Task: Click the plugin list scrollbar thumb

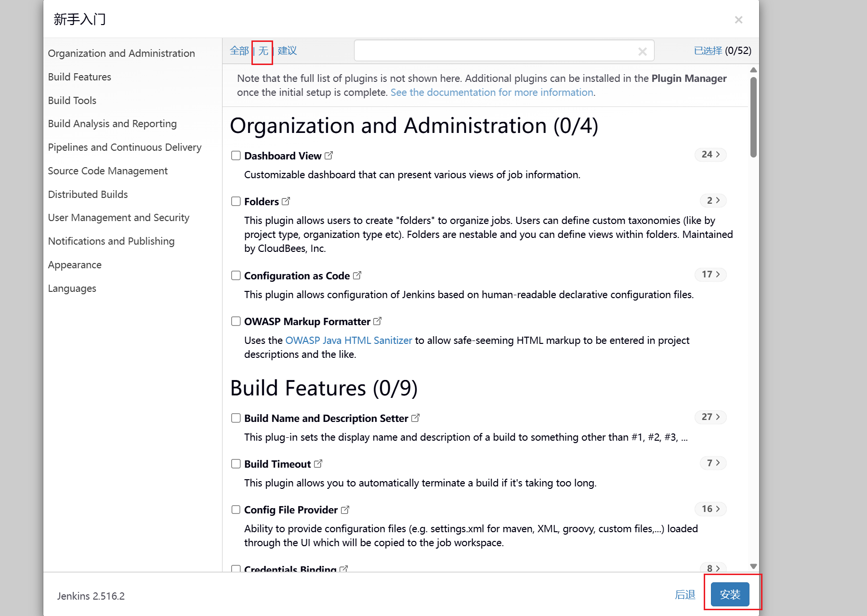Action: [x=753, y=117]
